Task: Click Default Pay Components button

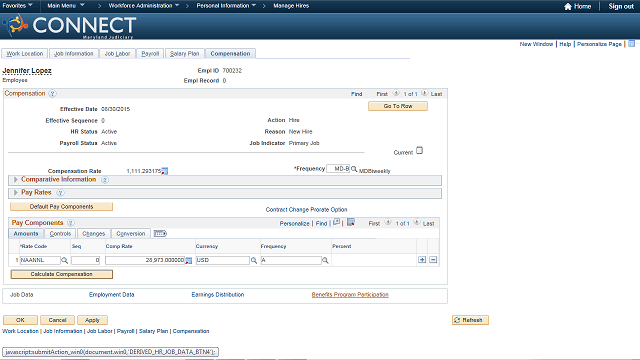Action: click(x=61, y=207)
